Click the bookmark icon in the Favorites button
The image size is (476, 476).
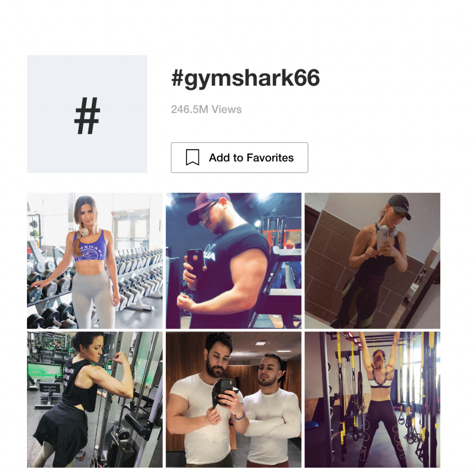click(192, 158)
